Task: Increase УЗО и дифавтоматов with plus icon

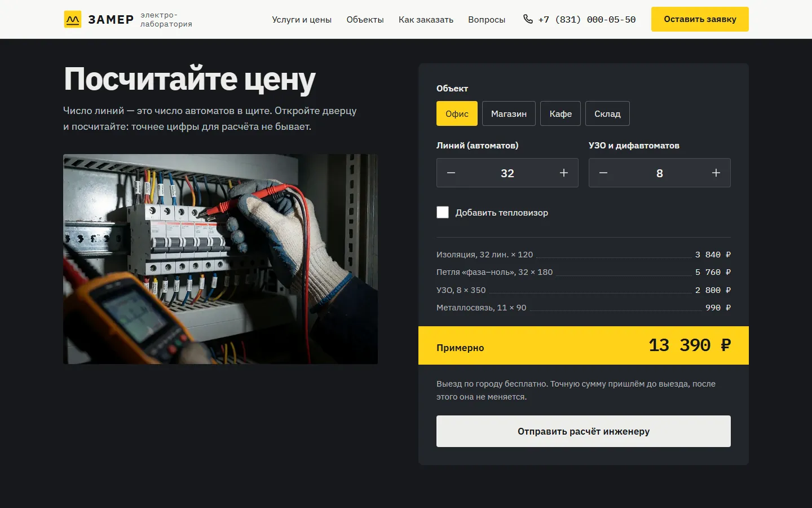Action: tap(716, 173)
